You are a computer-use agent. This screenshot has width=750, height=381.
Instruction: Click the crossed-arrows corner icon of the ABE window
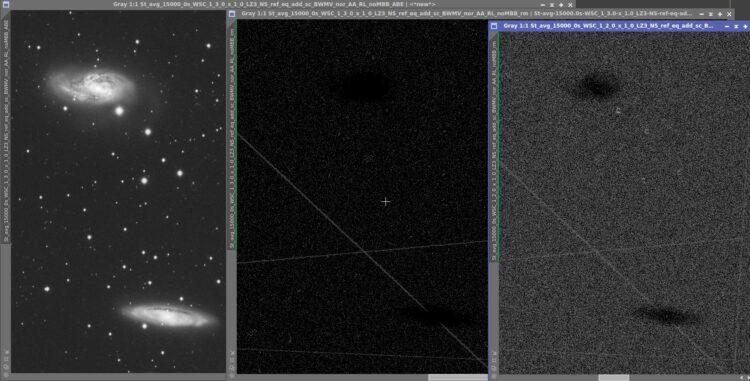click(6, 352)
